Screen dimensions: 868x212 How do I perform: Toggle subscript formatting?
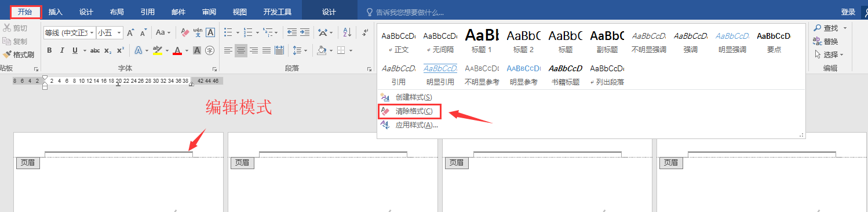point(108,50)
